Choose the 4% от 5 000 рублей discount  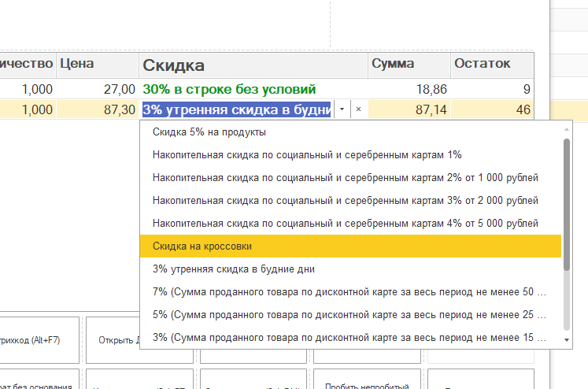point(350,224)
